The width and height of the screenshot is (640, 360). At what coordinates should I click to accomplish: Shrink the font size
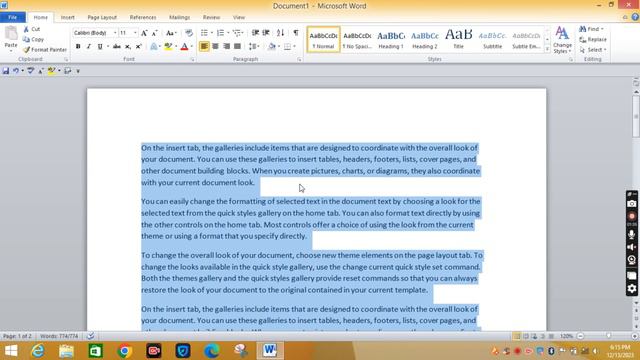(155, 33)
